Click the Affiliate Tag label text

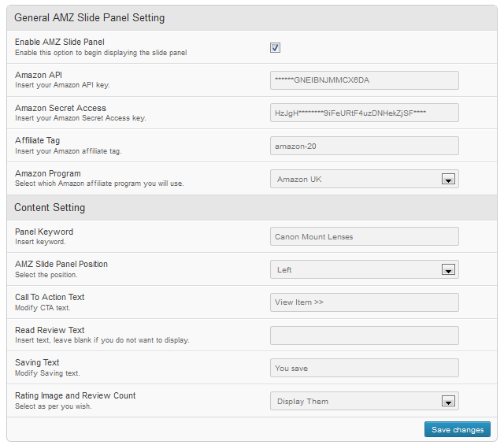(39, 140)
